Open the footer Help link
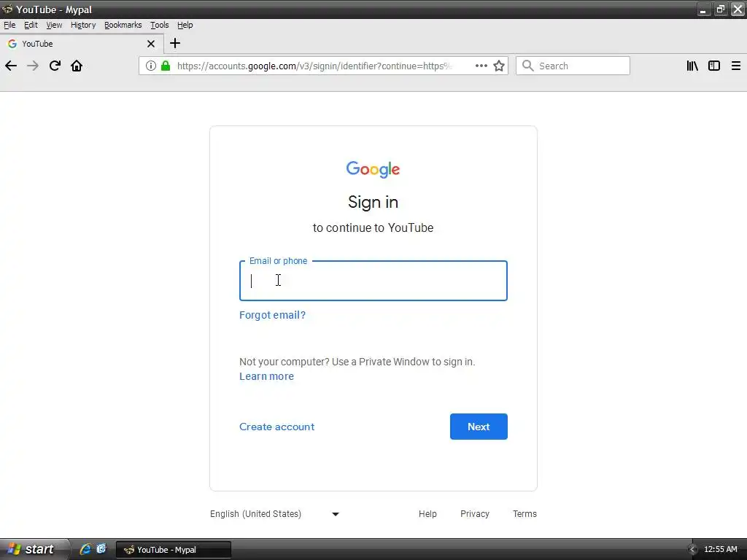This screenshot has width=747, height=560. click(x=427, y=514)
